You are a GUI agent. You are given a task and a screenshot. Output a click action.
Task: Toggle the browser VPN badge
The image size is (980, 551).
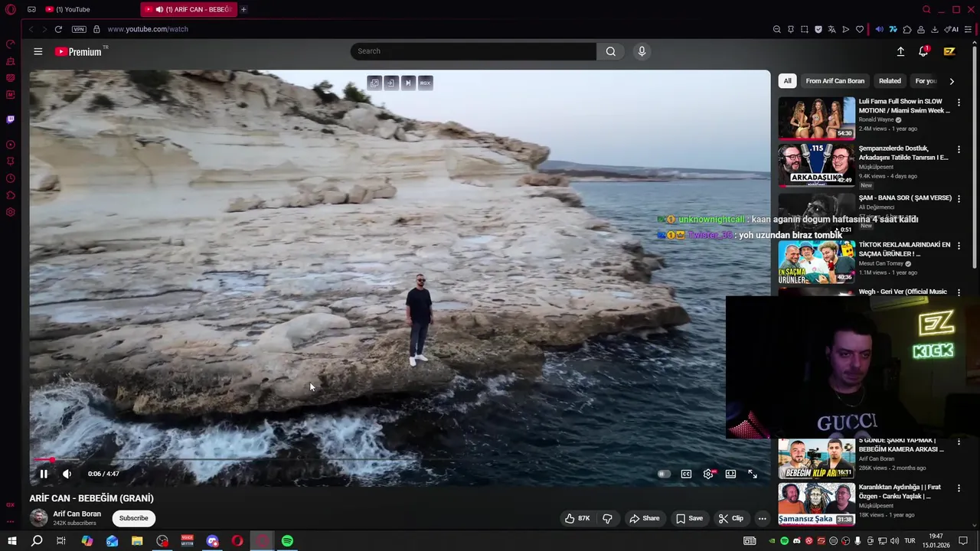pyautogui.click(x=79, y=29)
